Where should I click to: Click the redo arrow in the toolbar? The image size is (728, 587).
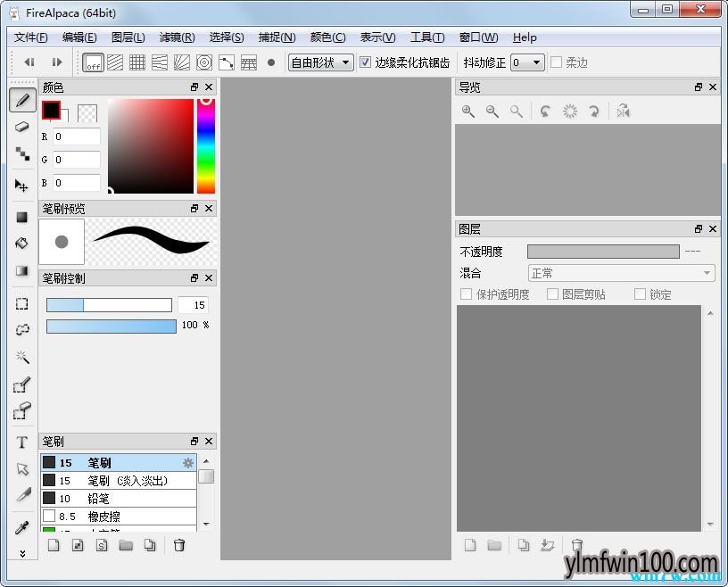pos(56,62)
